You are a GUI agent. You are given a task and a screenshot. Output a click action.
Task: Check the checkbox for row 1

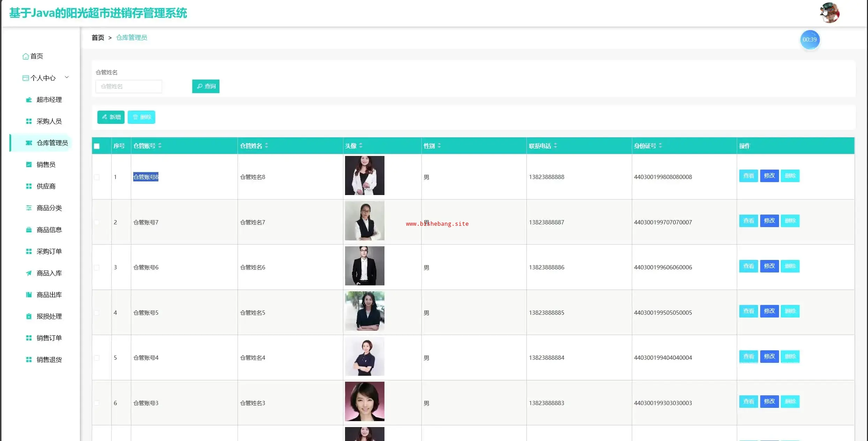(x=97, y=177)
